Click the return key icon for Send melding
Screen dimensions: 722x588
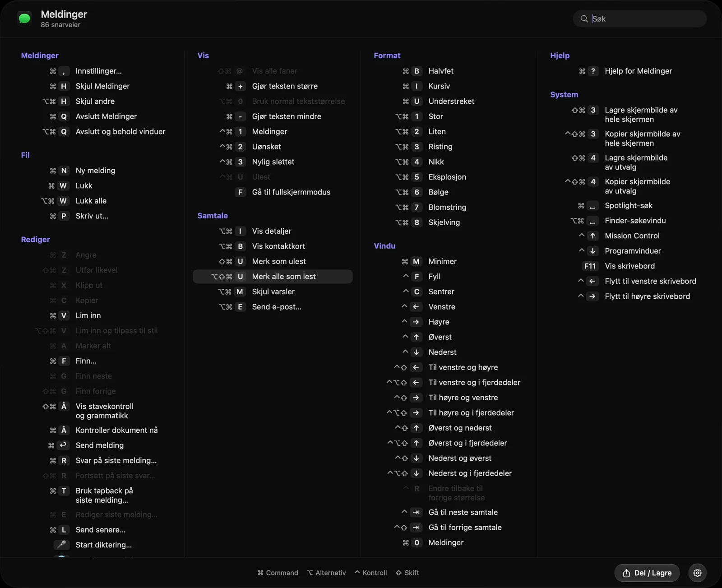click(64, 445)
